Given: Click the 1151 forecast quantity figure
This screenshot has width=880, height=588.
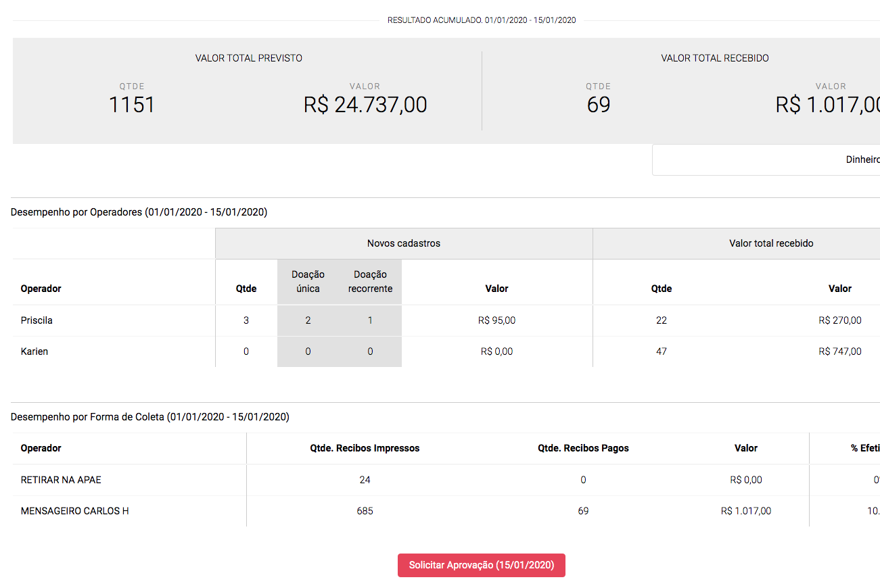Looking at the screenshot, I should point(132,105).
